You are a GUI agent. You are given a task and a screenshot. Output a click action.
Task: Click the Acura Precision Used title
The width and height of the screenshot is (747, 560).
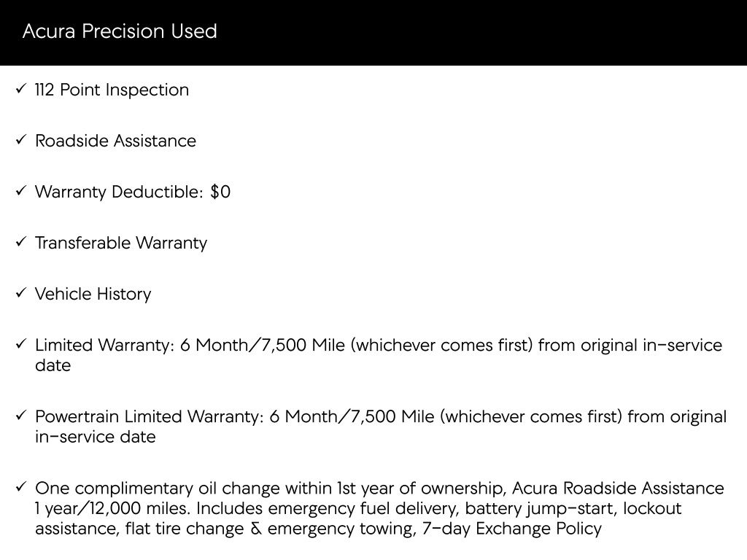(x=120, y=31)
